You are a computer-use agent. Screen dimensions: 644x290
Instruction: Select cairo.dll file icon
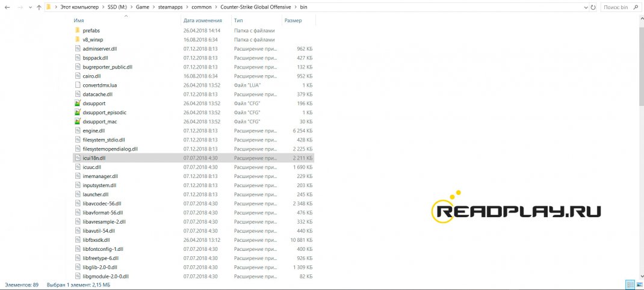click(x=77, y=76)
